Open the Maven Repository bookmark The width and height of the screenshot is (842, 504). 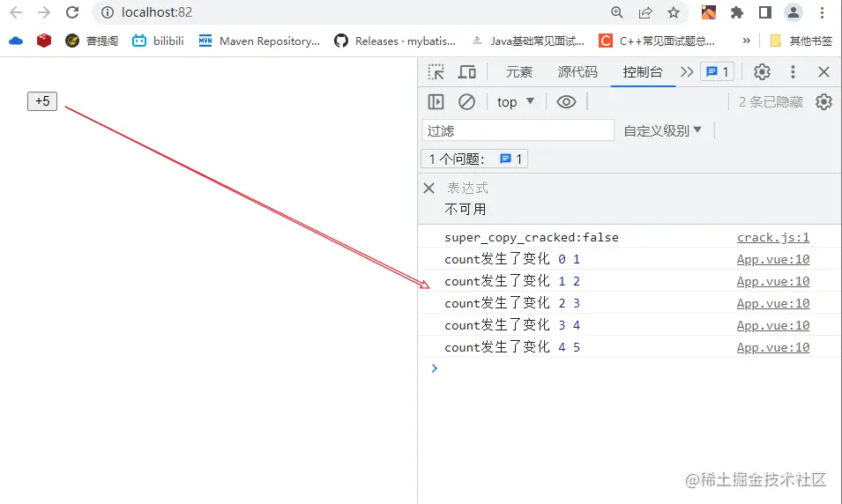259,41
